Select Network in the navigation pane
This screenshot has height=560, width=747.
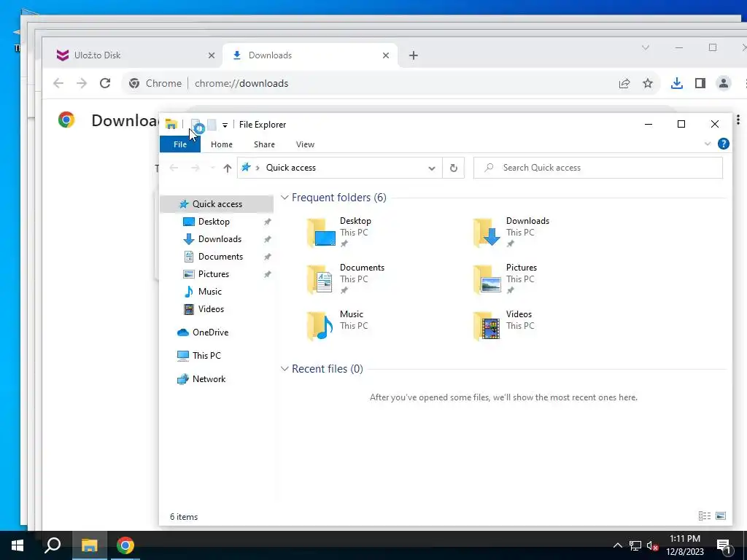point(209,379)
